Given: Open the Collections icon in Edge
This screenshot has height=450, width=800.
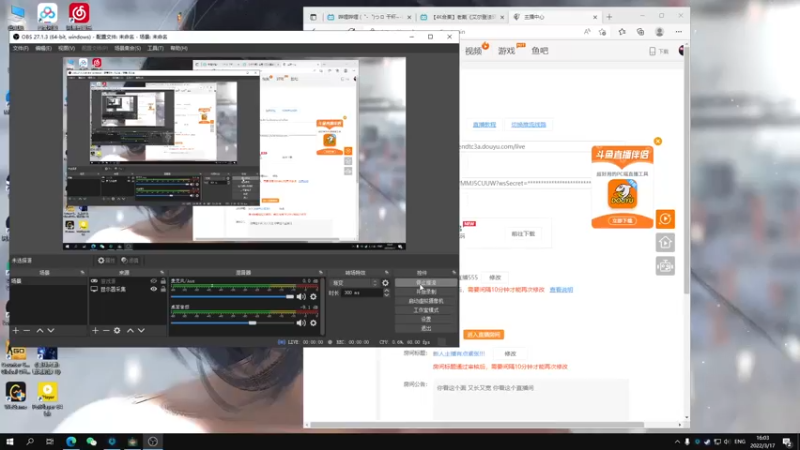Looking at the screenshot, I should 640,32.
